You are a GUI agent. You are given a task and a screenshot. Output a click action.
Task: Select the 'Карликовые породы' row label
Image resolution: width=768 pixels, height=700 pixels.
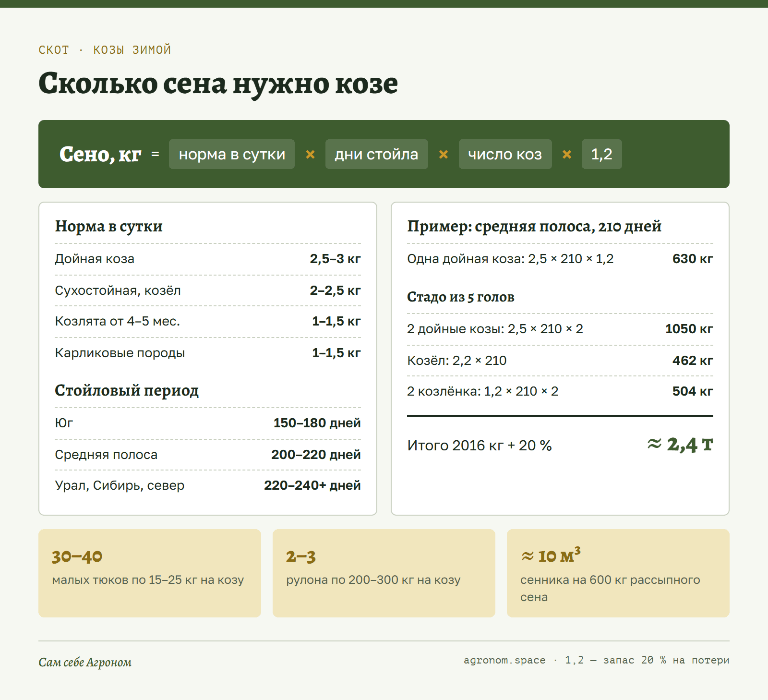coord(120,353)
